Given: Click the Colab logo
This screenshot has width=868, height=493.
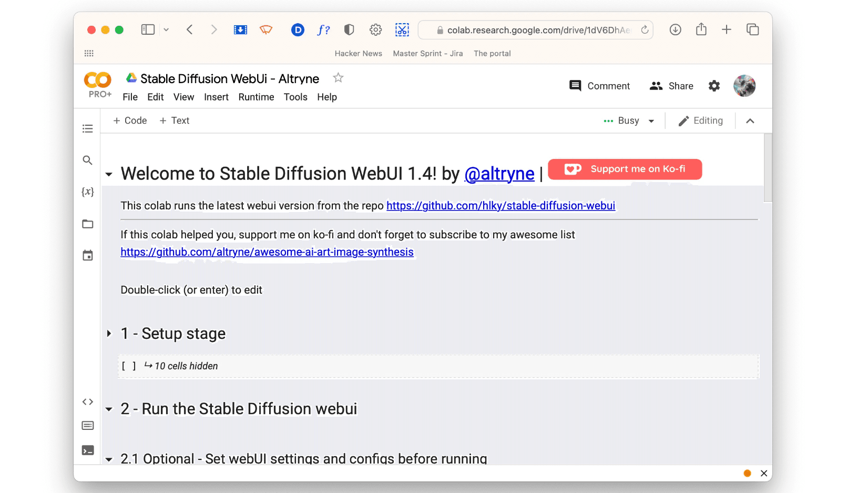Looking at the screenshot, I should click(98, 80).
